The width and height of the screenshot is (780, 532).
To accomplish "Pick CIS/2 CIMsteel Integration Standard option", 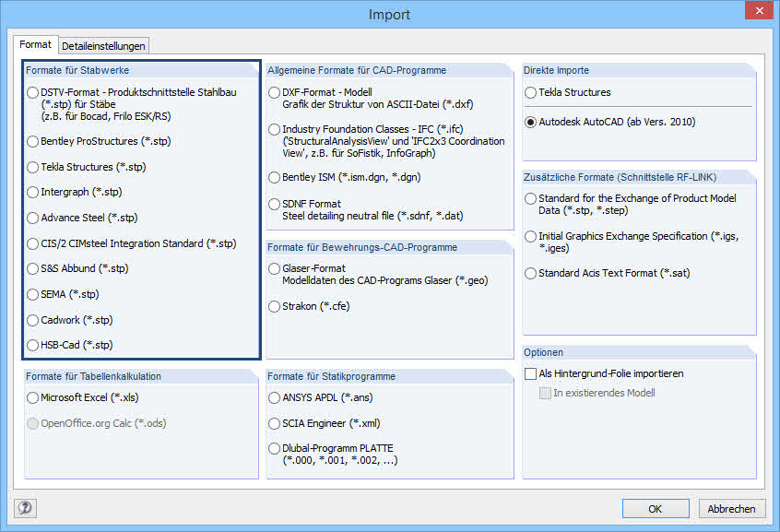I will click(x=33, y=243).
